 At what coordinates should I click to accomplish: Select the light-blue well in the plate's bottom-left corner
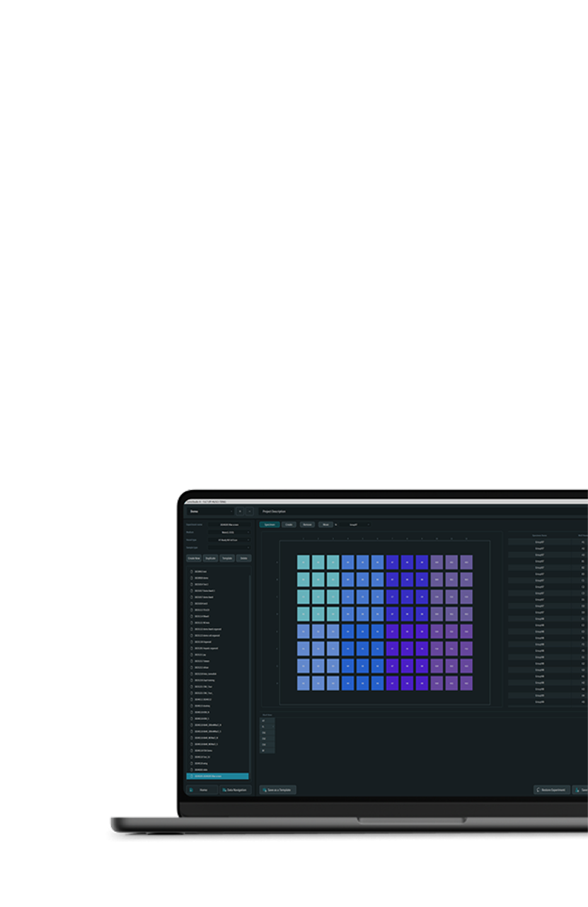coord(303,683)
